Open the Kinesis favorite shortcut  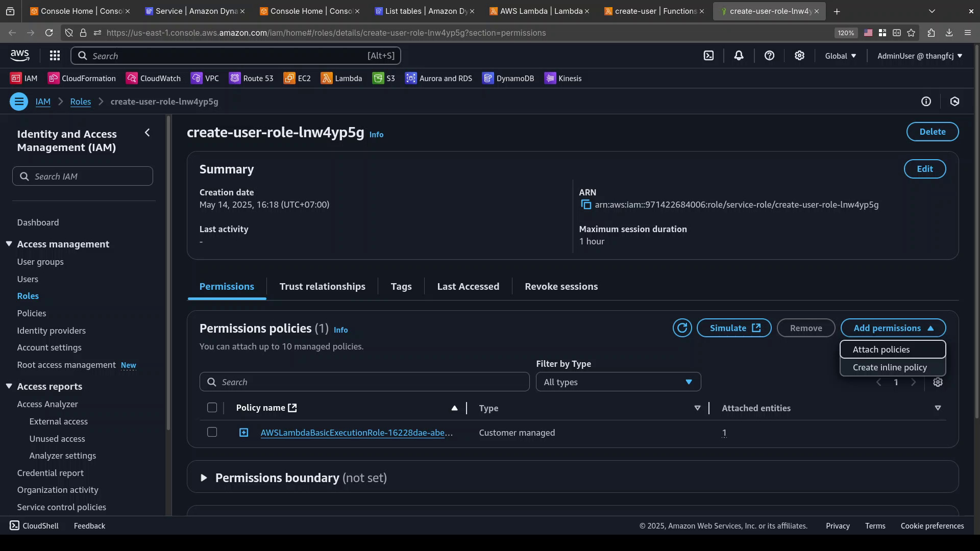563,78
